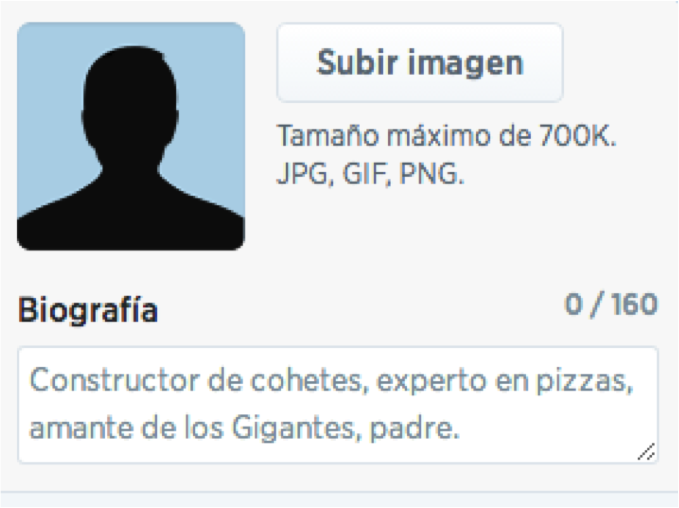Click the word 'imagen' on upload button
Image resolution: width=679 pixels, height=508 pixels.
coord(466,64)
